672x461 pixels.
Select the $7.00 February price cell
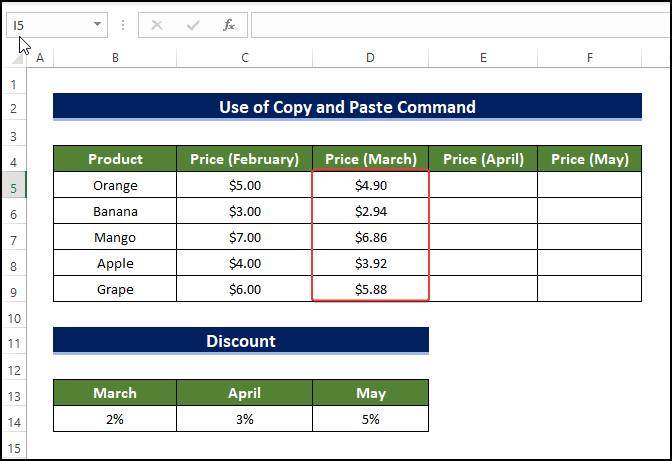(x=245, y=237)
